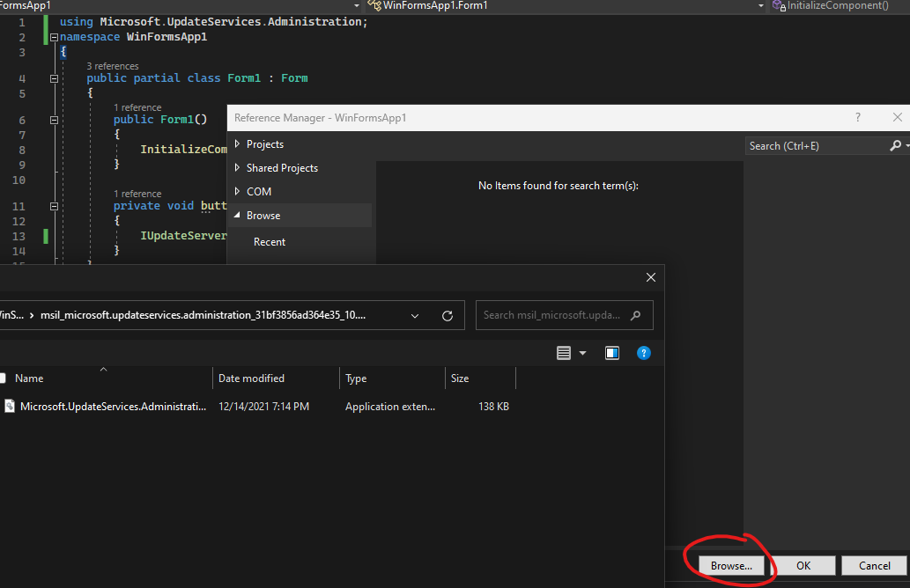Screen dimensions: 910x588
Task: Select the COM category in Reference Manager
Action: (x=260, y=191)
